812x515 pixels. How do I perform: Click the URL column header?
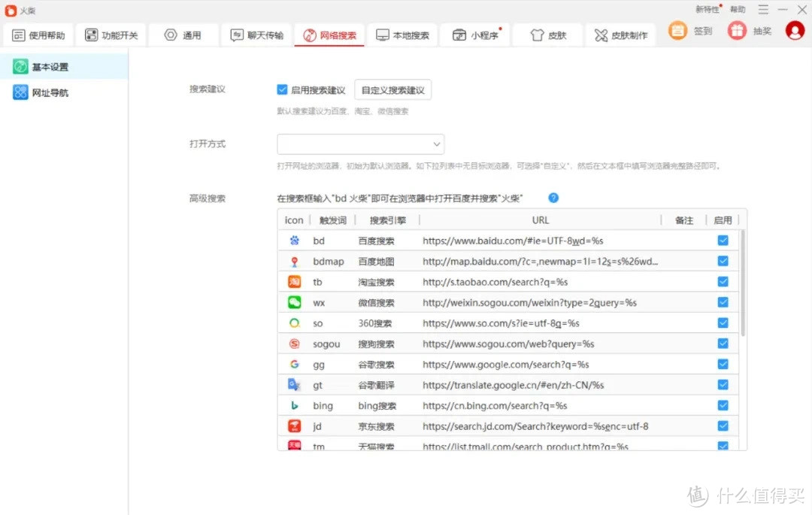pos(540,220)
